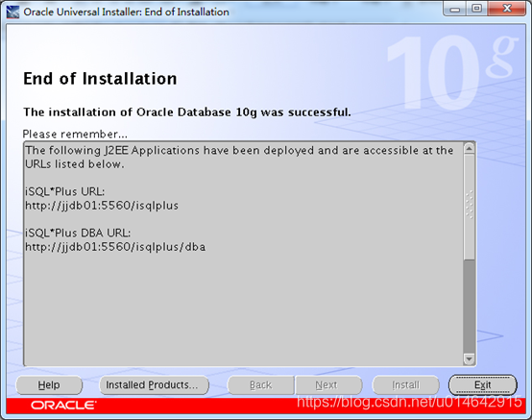
Task: Click the ORACLE logo in red bar
Action: pos(63,405)
